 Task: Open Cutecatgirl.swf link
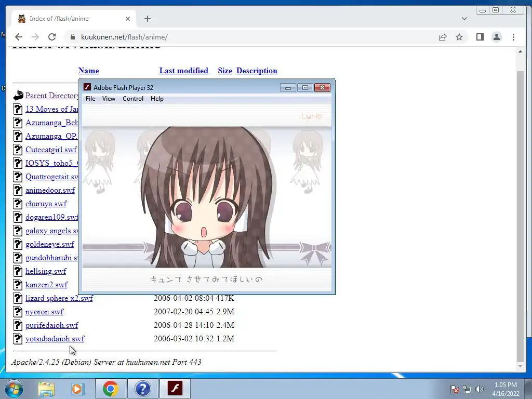pyautogui.click(x=51, y=150)
